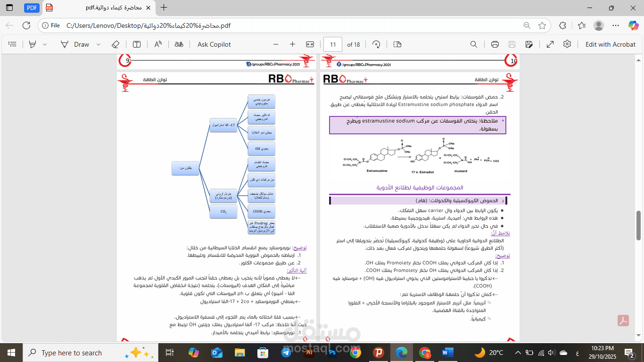This screenshot has height=362, width=644.
Task: Click the Add text tool icon
Action: click(137, 44)
